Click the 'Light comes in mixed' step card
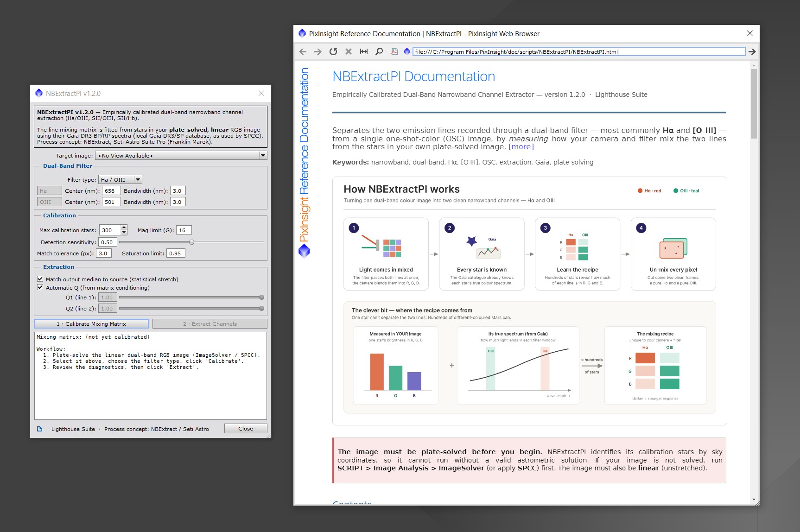Screen dimensions: 800x532 coord(386,254)
